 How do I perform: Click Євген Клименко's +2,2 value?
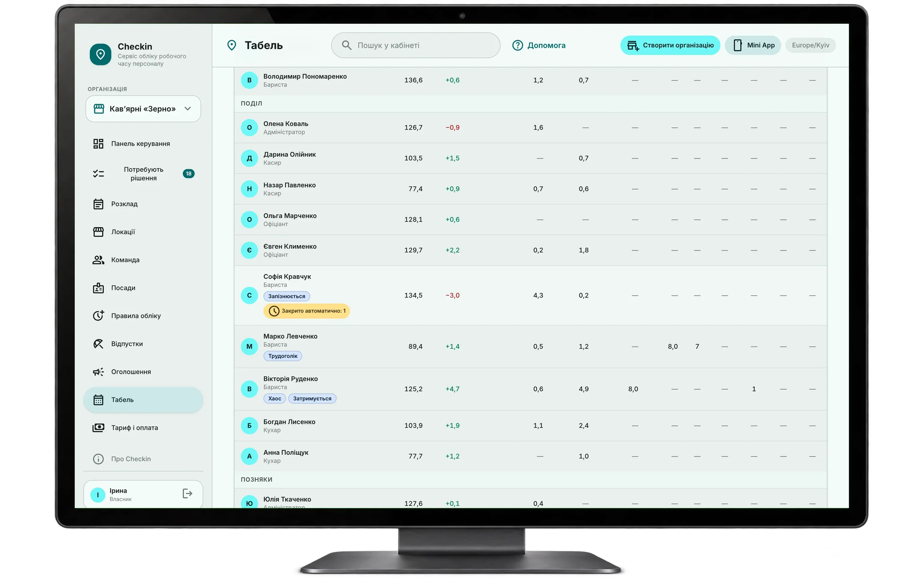[452, 250]
